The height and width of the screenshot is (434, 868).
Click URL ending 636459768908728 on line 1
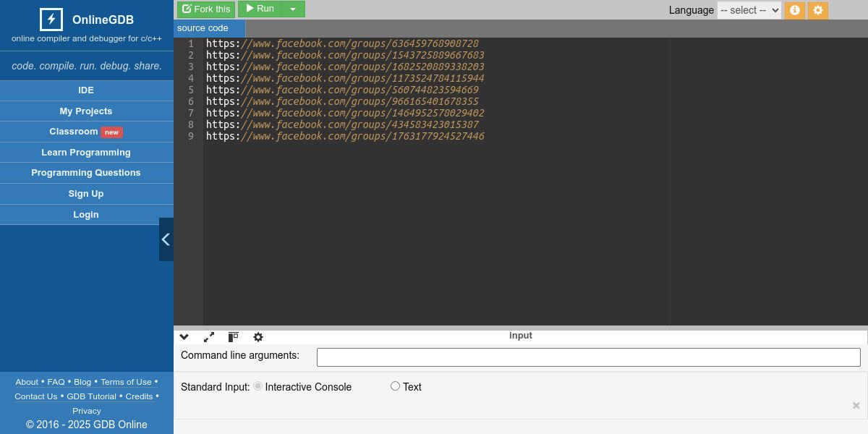tap(342, 43)
